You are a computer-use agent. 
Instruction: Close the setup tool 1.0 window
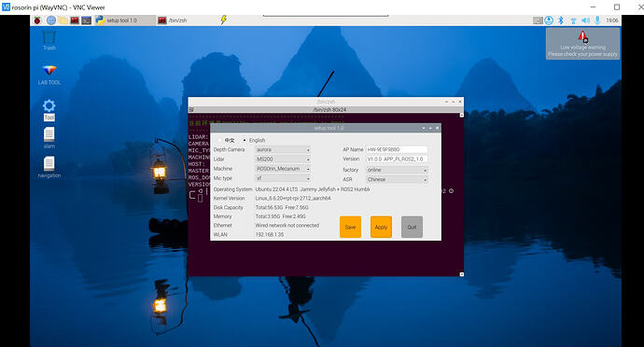pos(437,128)
